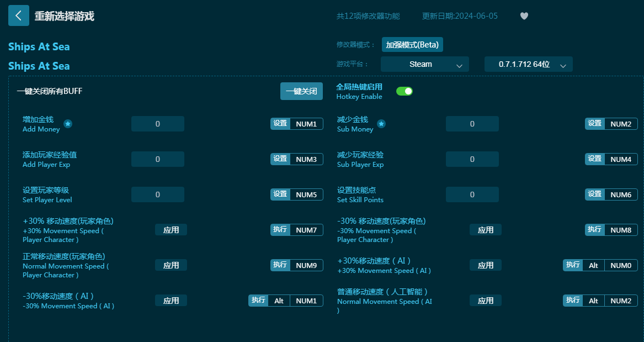Apply +30% Movement Speed (AI)

coord(486,265)
